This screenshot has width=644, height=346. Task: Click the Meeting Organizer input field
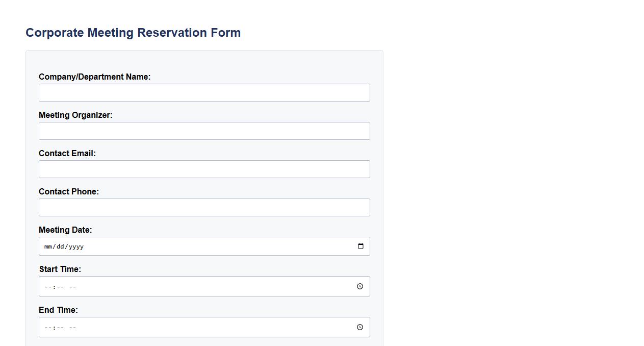pyautogui.click(x=204, y=131)
